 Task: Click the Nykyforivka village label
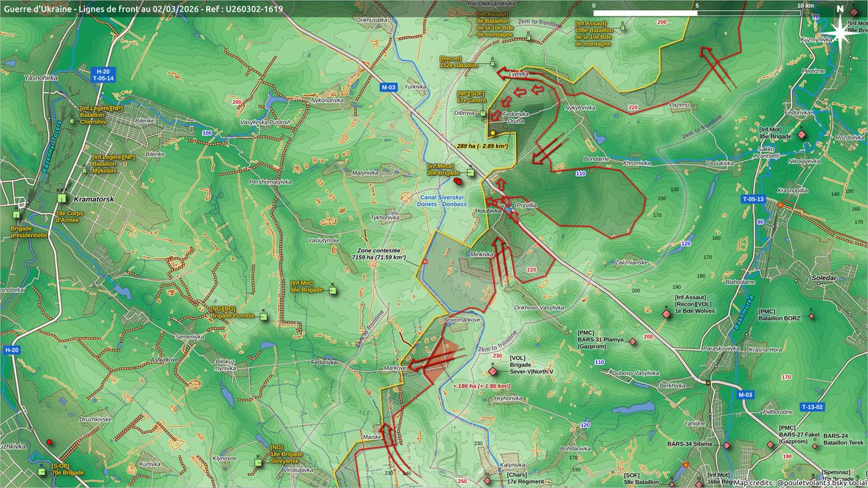coord(579,108)
